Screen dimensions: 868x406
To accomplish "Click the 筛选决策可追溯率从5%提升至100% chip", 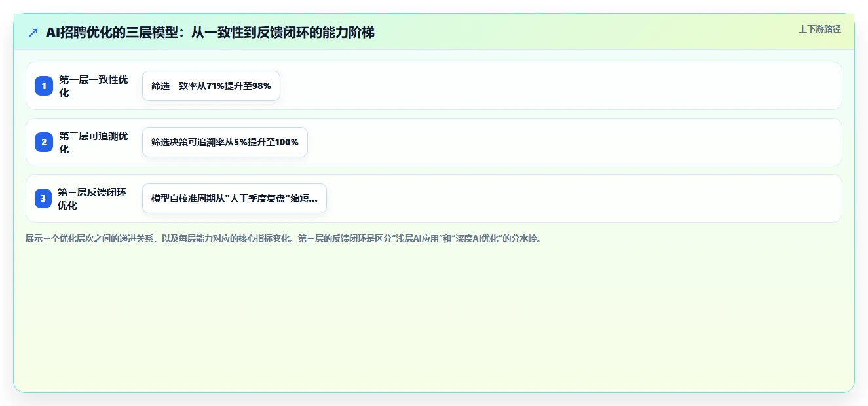I will (225, 142).
